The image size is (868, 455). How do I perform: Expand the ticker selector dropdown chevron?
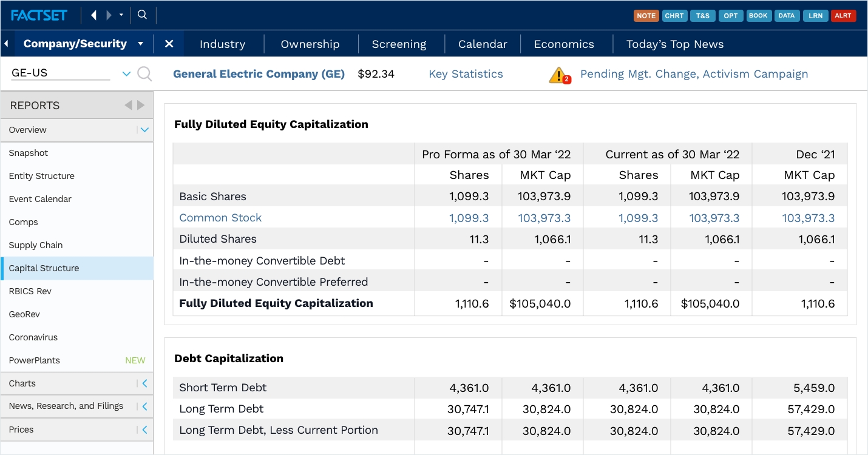point(126,74)
